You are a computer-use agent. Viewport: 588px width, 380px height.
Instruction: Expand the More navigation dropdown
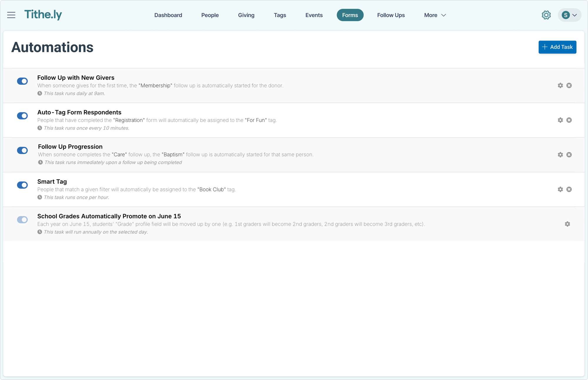435,15
